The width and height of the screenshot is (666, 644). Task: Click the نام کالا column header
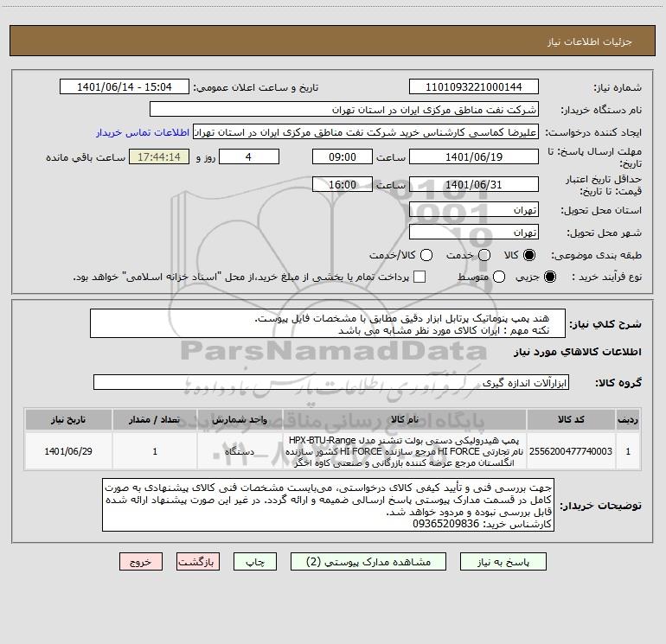[x=405, y=419]
